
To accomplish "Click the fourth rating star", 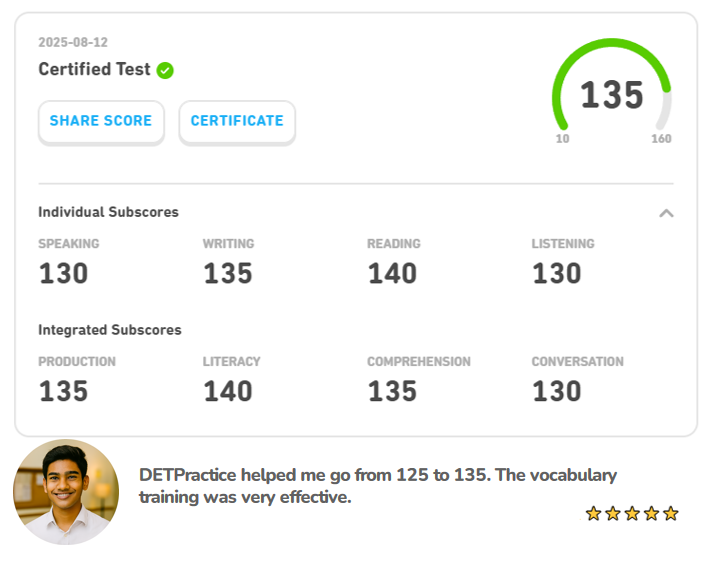I will click(651, 514).
